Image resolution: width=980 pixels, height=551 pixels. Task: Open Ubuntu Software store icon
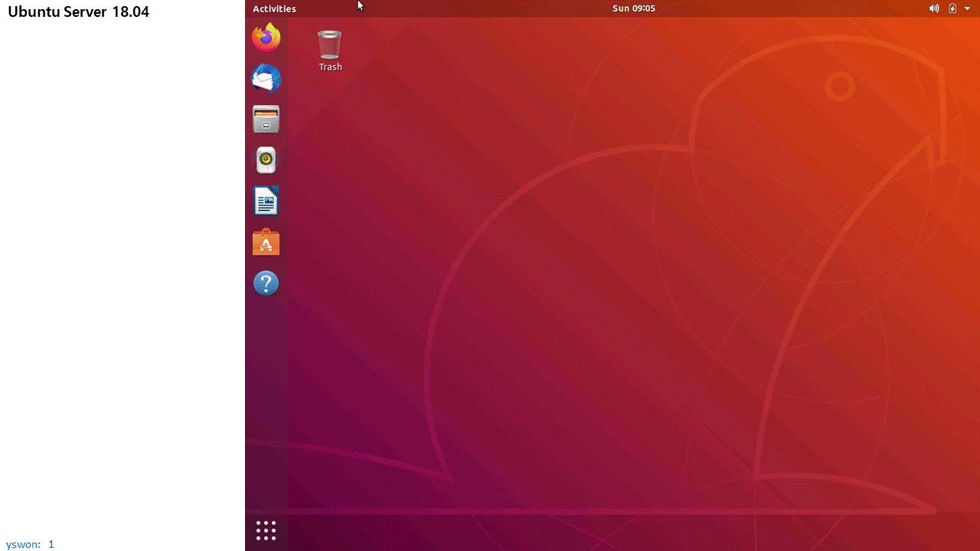[x=266, y=243]
